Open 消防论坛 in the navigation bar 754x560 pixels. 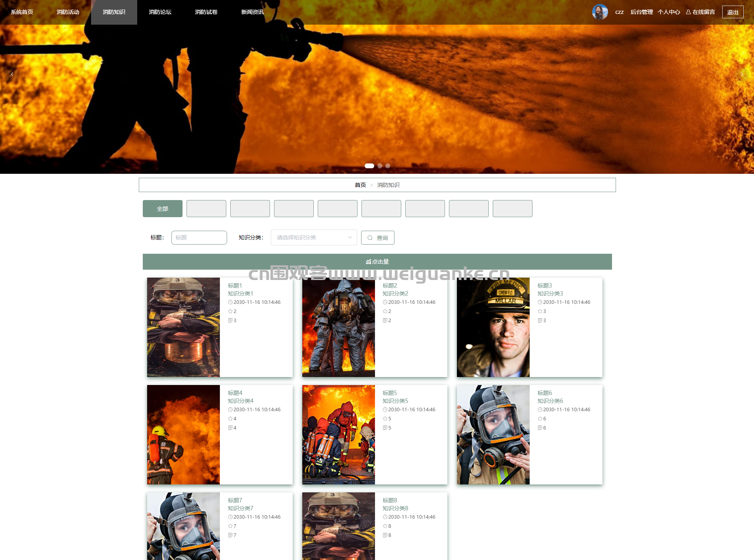click(160, 12)
